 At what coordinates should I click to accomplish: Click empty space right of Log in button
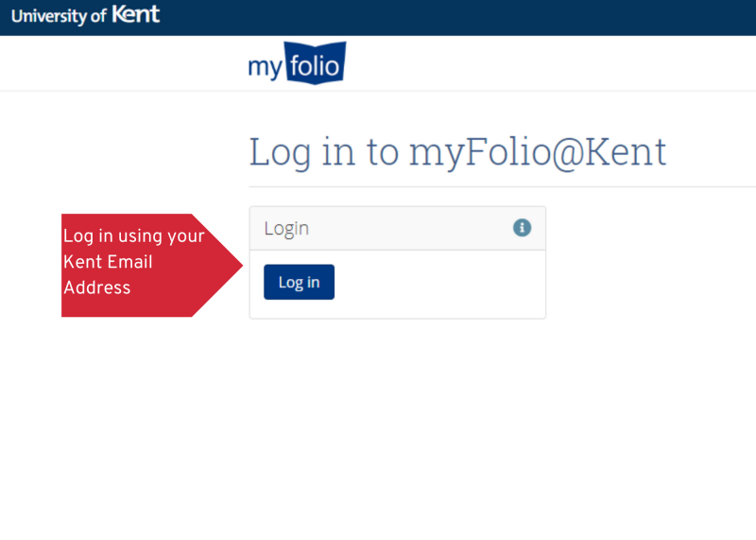click(438, 283)
